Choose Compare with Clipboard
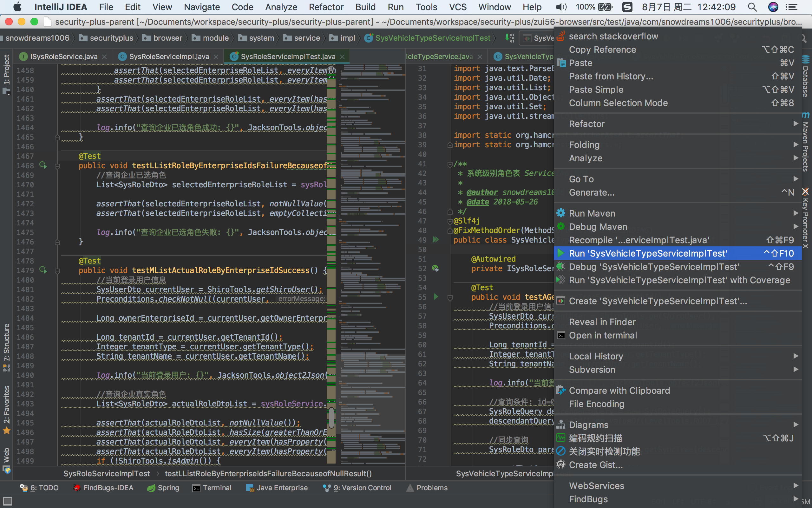This screenshot has width=812, height=508. 678,391
